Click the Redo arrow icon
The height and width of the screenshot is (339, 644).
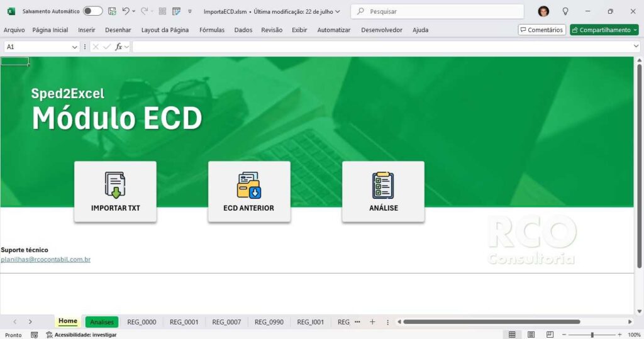144,11
